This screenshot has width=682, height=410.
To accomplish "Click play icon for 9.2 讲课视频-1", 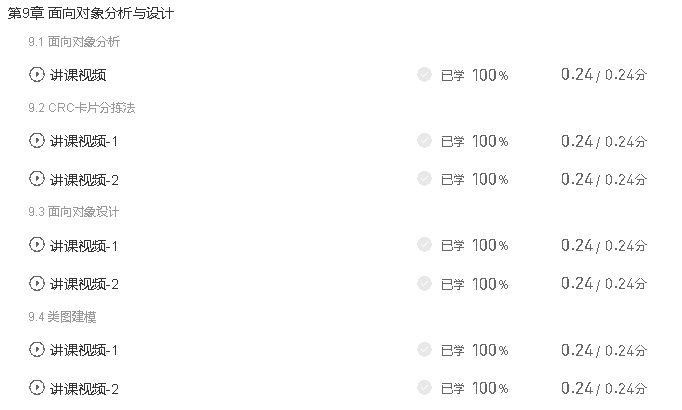I will coord(37,141).
